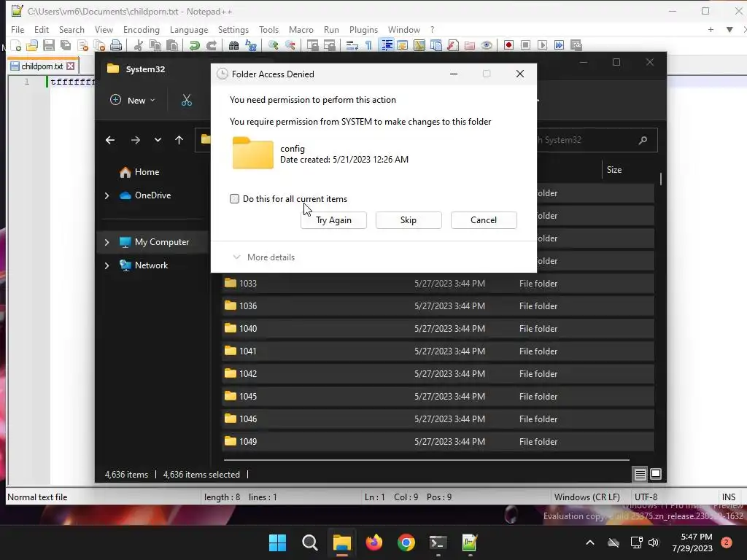The image size is (747, 560).
Task: Save the document with the floppy icon
Action: (49, 45)
